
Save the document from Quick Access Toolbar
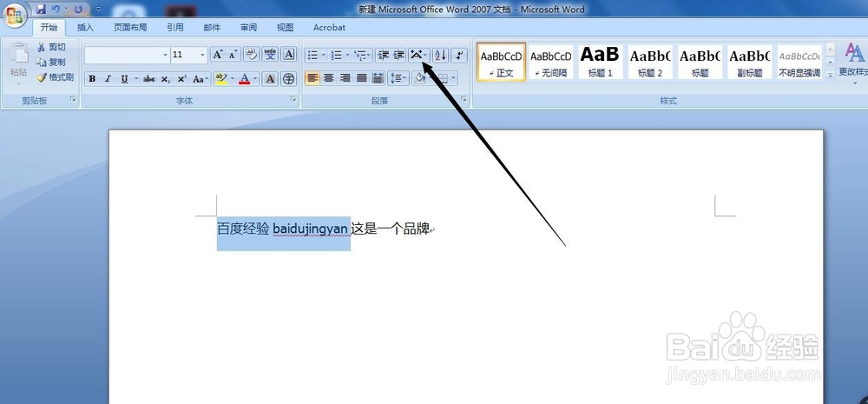[x=41, y=10]
